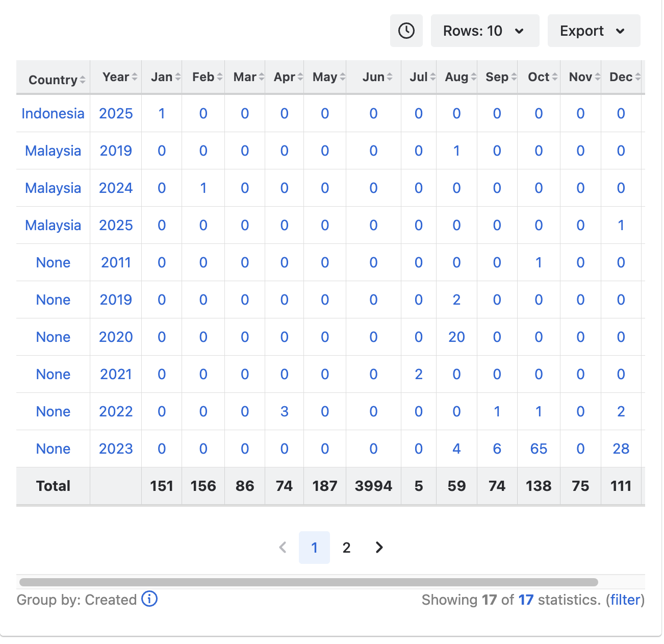Click the Jun total 3994

[373, 486]
